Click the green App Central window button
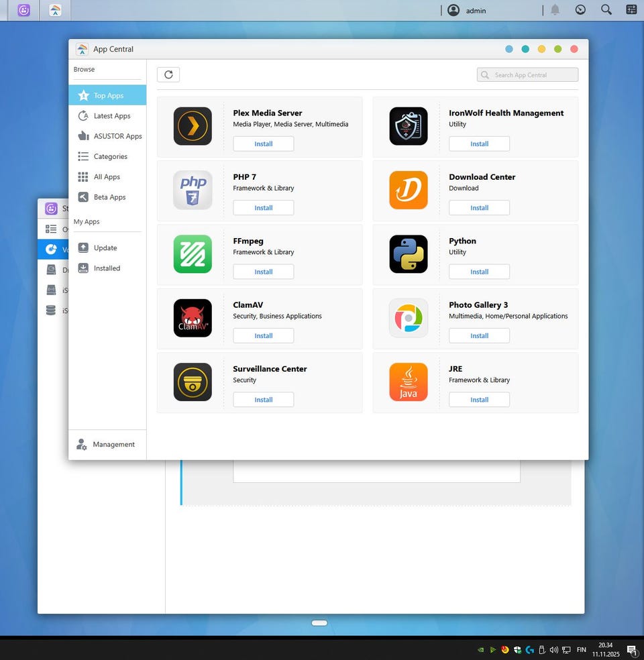Screen dimensions: 644x660 pos(557,49)
